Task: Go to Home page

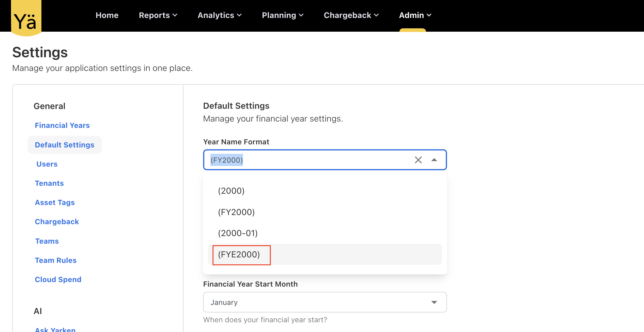Action: pos(107,15)
